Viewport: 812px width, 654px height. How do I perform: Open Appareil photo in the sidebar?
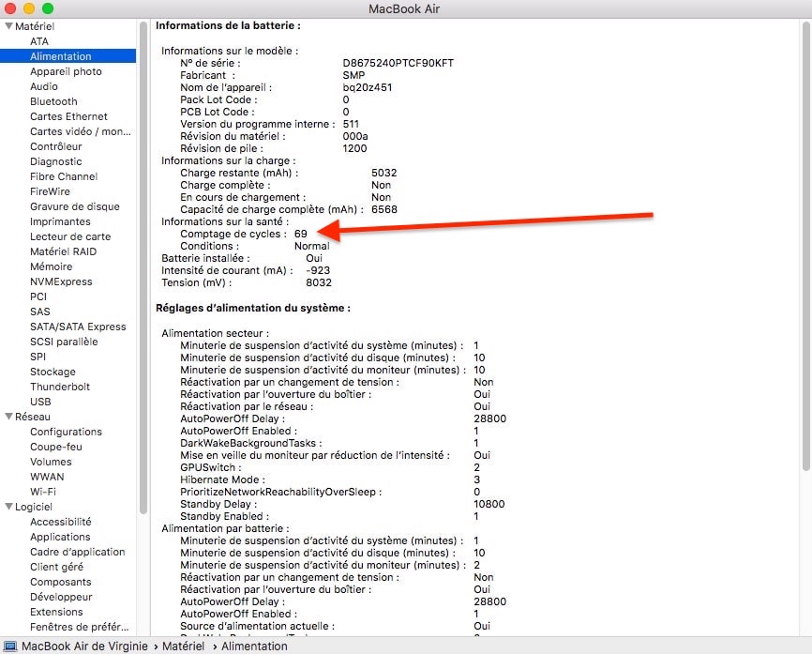pos(66,71)
